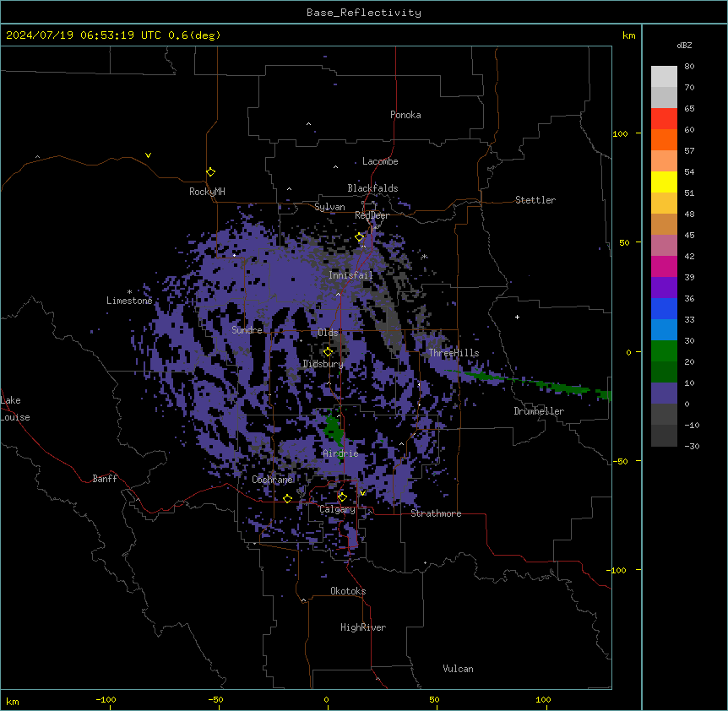Select the Lake Louise label
Screen dimensions: 728x711
[14, 409]
